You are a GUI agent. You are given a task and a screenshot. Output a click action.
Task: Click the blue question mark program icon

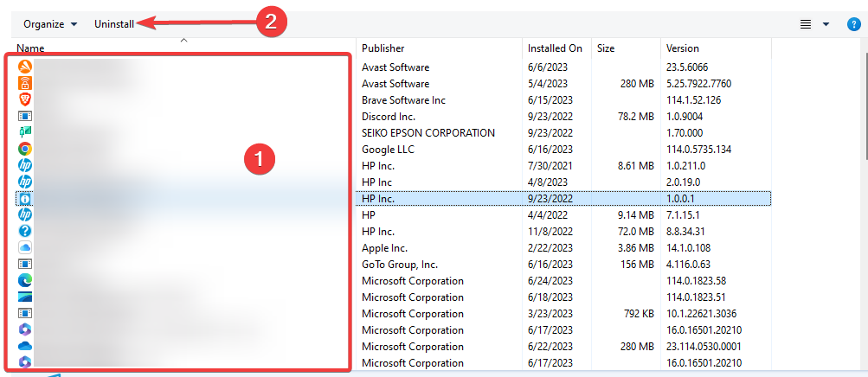click(25, 231)
